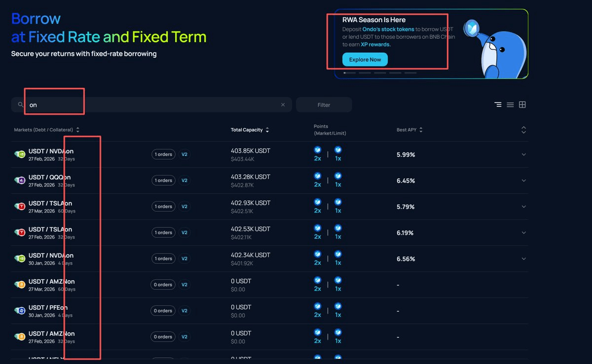Go to the second banner slide indicator

click(365, 73)
